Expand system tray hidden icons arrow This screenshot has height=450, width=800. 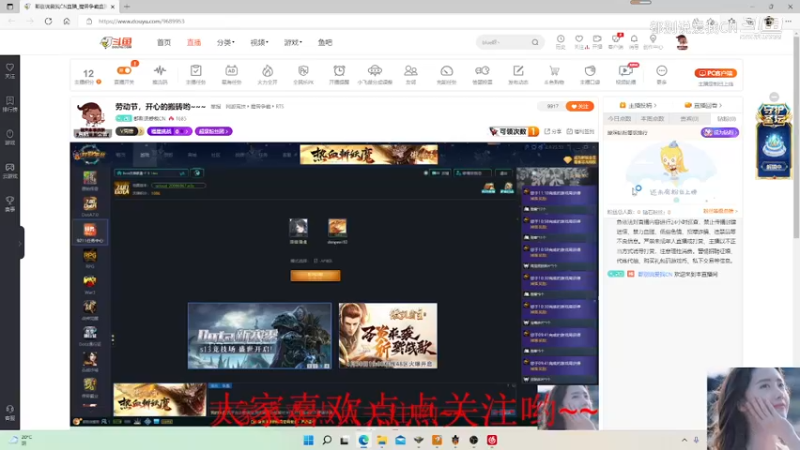(x=684, y=440)
